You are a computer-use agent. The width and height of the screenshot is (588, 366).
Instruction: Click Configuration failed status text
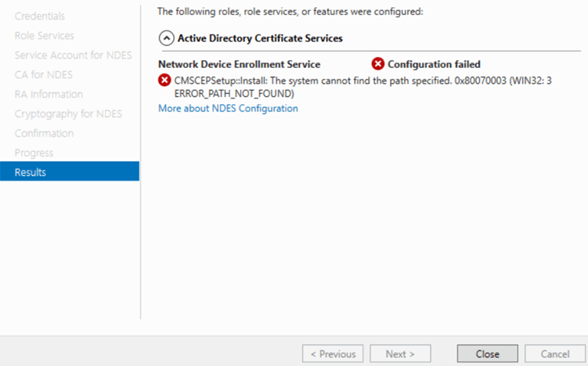(434, 64)
